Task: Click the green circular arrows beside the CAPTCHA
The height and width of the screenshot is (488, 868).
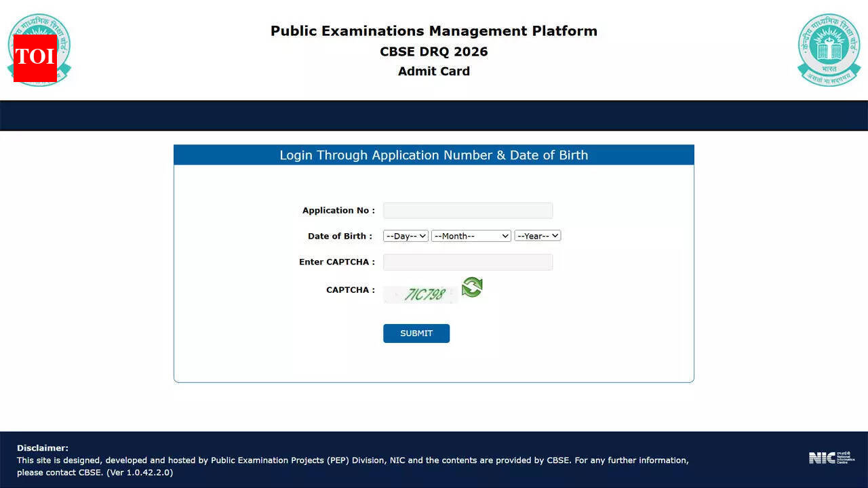Action: tap(471, 287)
